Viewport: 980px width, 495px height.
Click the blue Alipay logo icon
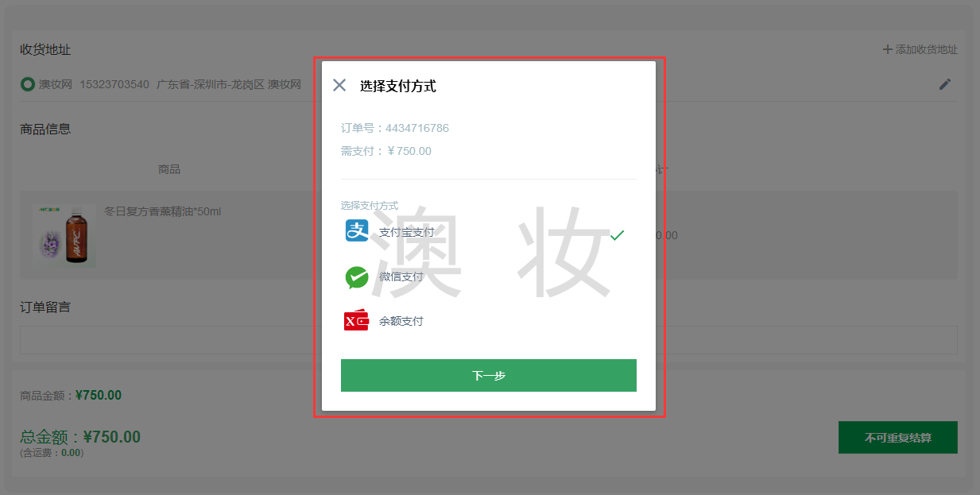(356, 231)
